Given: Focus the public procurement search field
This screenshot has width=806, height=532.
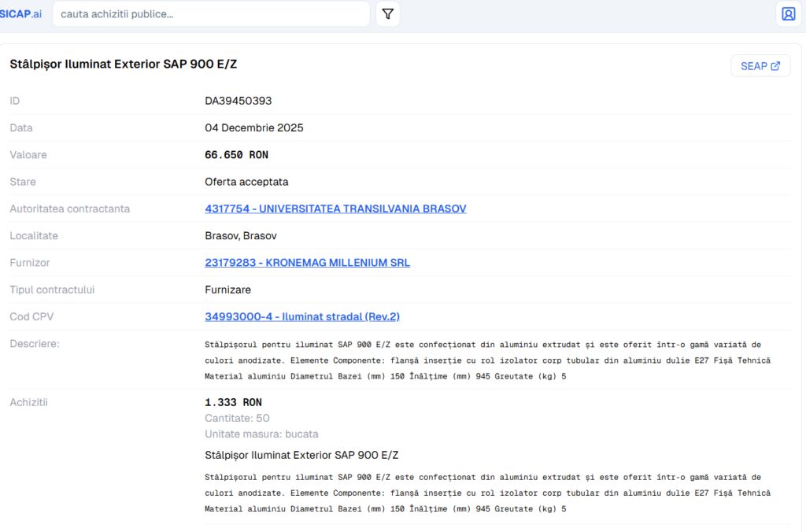Looking at the screenshot, I should pos(211,14).
